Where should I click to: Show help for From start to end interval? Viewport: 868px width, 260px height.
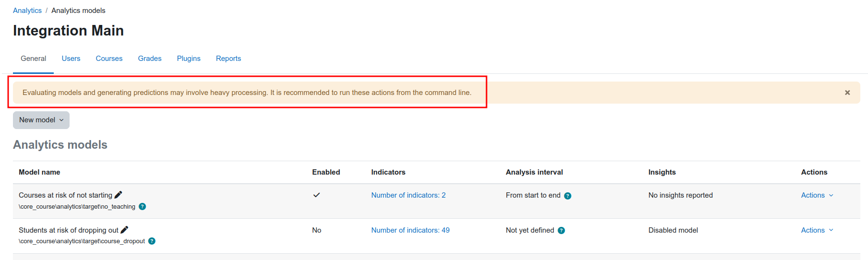coord(568,196)
